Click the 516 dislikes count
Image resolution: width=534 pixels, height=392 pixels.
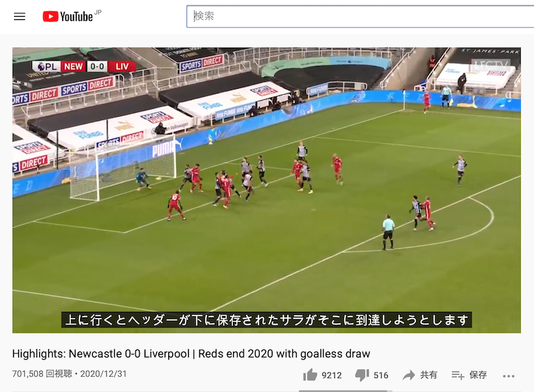[x=380, y=375]
